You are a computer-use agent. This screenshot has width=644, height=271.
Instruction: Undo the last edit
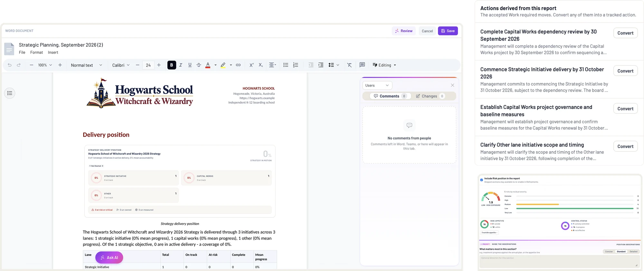tap(10, 65)
